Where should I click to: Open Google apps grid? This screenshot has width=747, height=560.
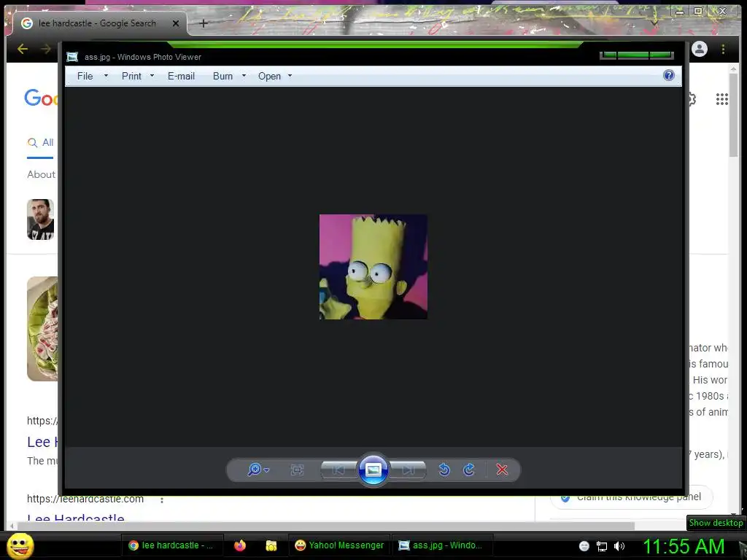click(721, 99)
